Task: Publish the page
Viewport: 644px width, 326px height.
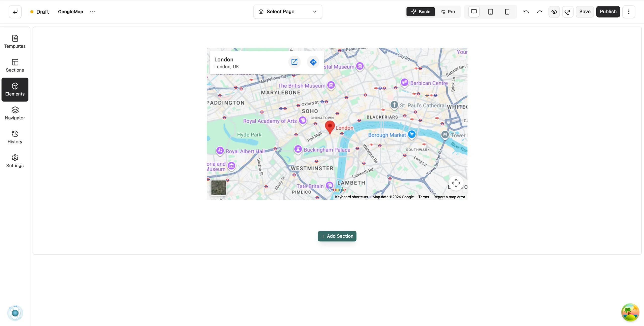Action: [x=608, y=12]
